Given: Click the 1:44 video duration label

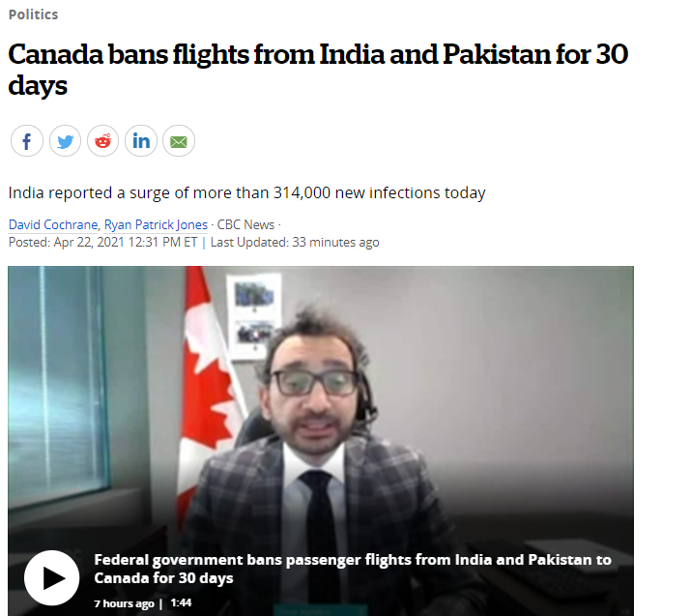Looking at the screenshot, I should (181, 602).
